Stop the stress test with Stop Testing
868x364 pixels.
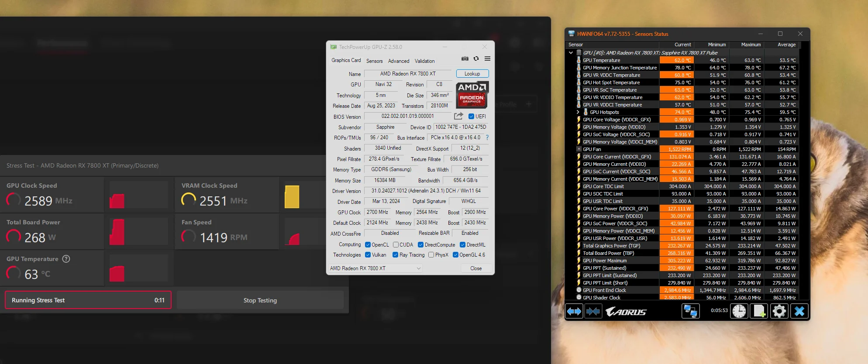pos(260,300)
